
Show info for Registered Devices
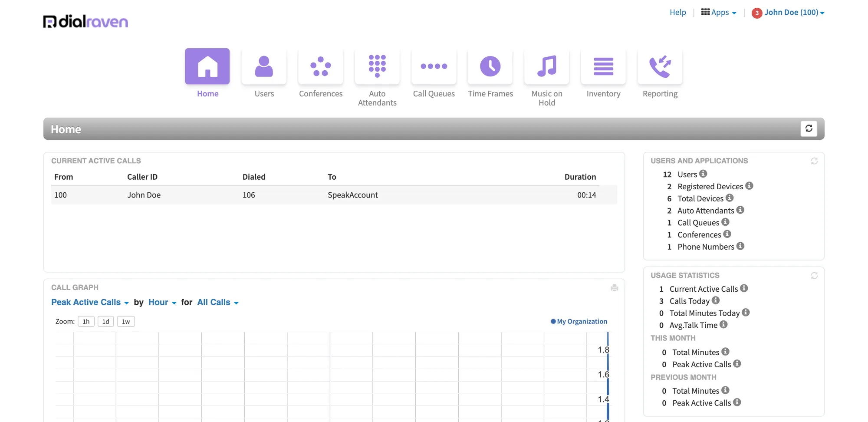749,186
